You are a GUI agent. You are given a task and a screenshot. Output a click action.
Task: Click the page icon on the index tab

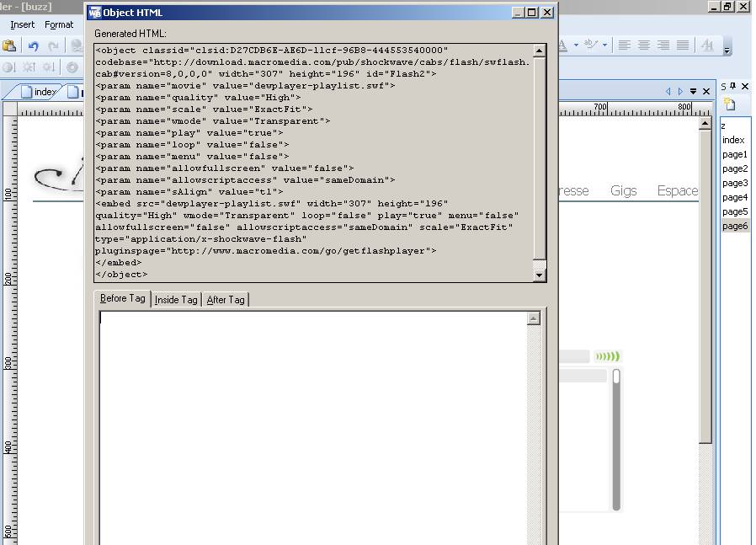pos(26,92)
